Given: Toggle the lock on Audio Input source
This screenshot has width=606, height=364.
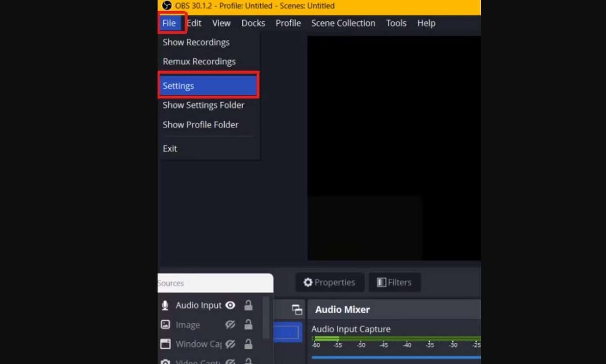Looking at the screenshot, I should click(x=248, y=305).
